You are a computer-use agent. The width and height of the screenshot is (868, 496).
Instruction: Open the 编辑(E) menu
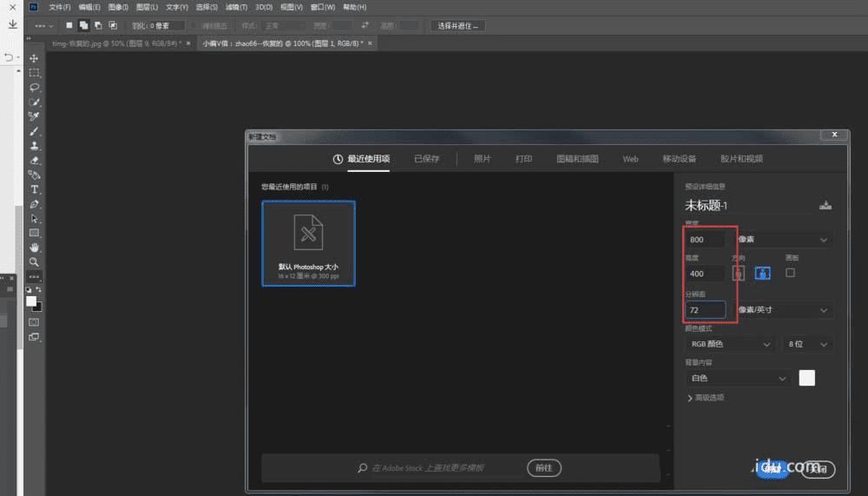[x=89, y=7]
